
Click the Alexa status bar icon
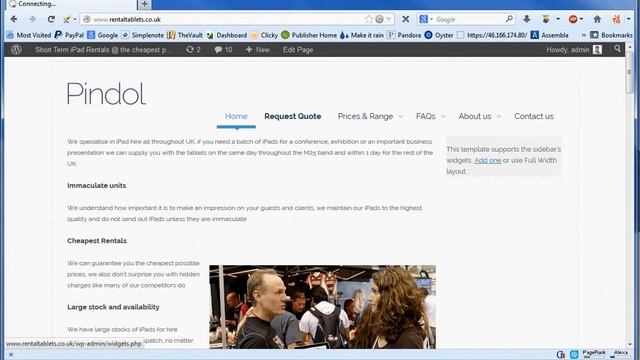tap(620, 353)
